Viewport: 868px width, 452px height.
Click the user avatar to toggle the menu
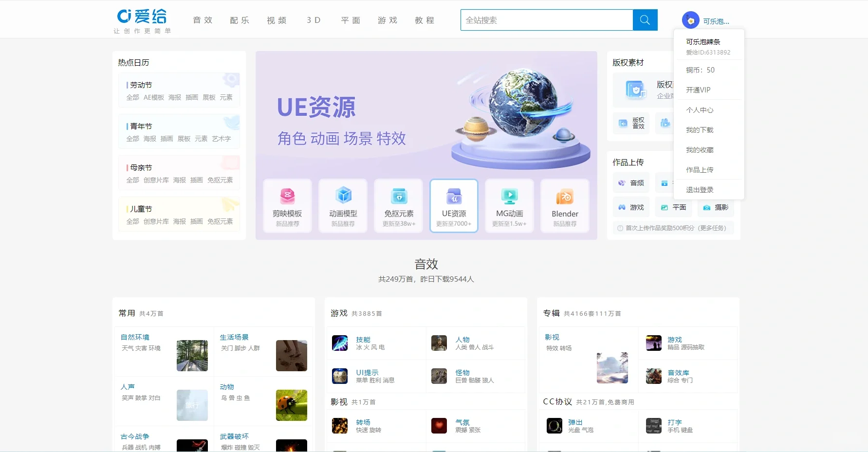click(x=689, y=20)
